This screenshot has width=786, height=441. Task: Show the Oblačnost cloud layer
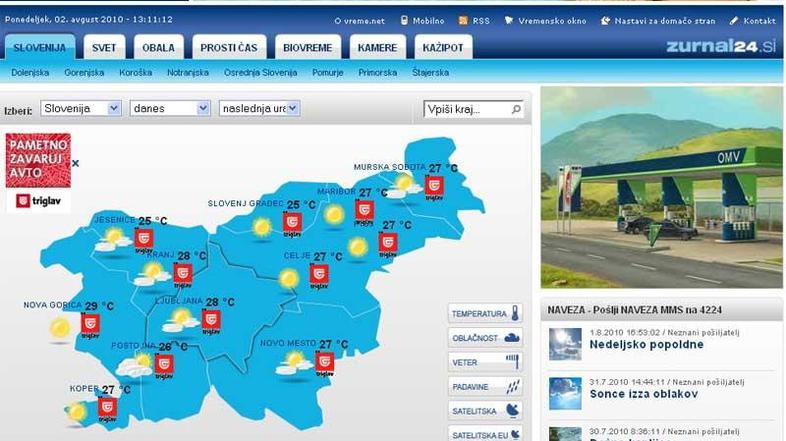tap(485, 338)
